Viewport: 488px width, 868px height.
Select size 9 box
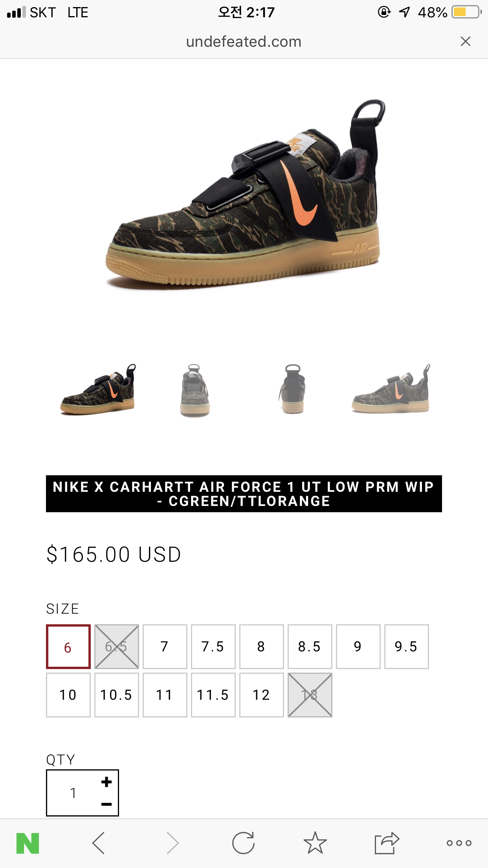point(358,647)
